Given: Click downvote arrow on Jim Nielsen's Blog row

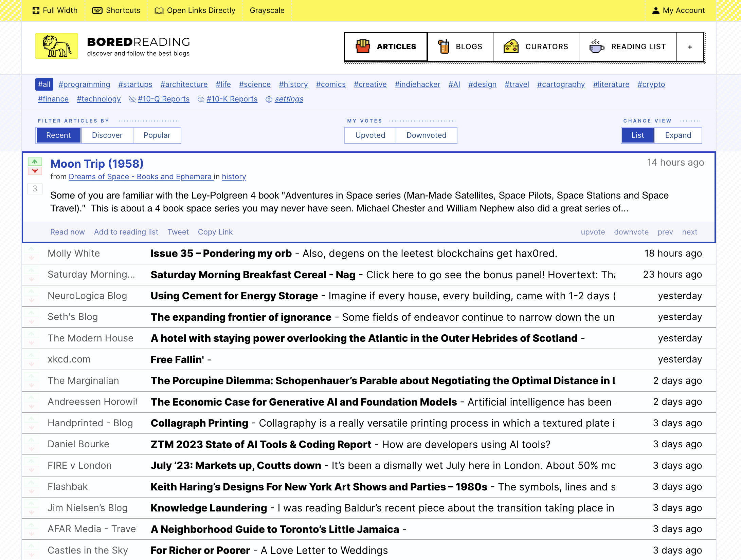Looking at the screenshot, I should 31,512.
